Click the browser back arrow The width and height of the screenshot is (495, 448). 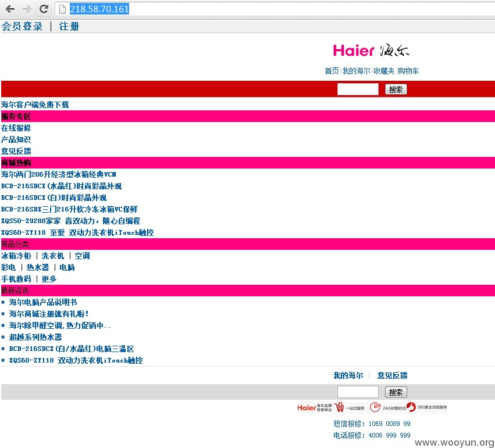pyautogui.click(x=10, y=9)
